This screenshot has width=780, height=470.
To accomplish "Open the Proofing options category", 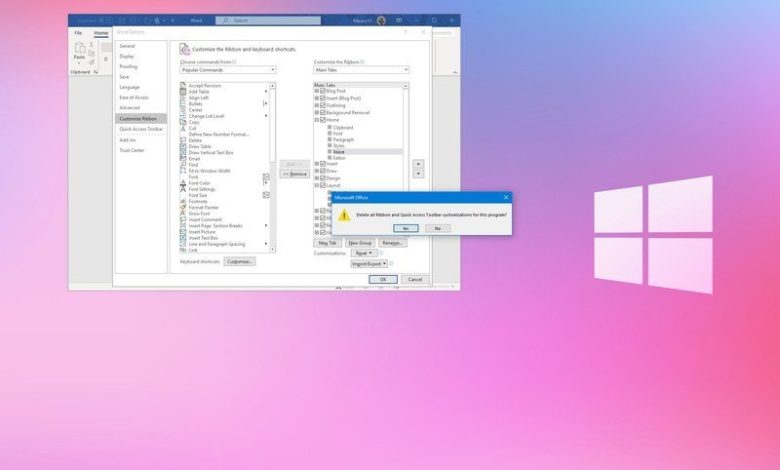I will tap(128, 66).
